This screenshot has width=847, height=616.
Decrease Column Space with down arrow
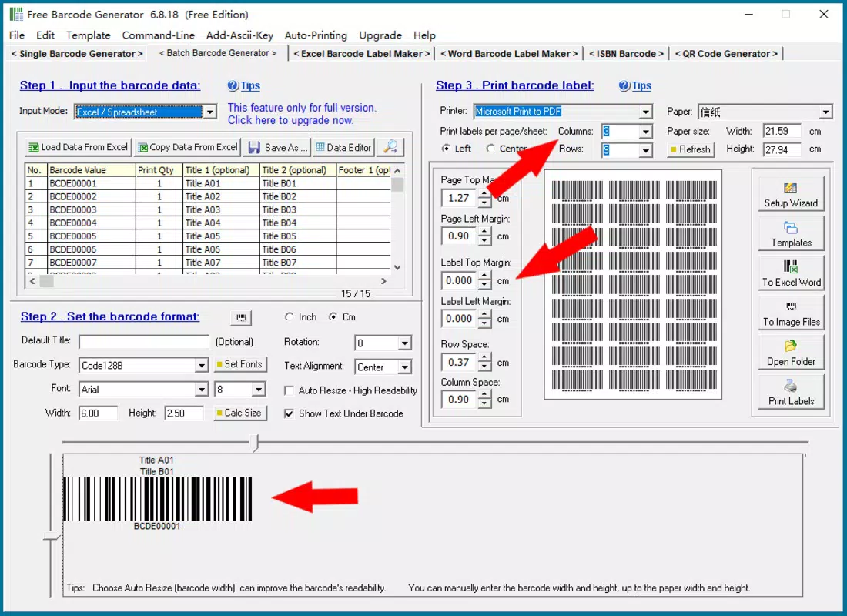[484, 403]
